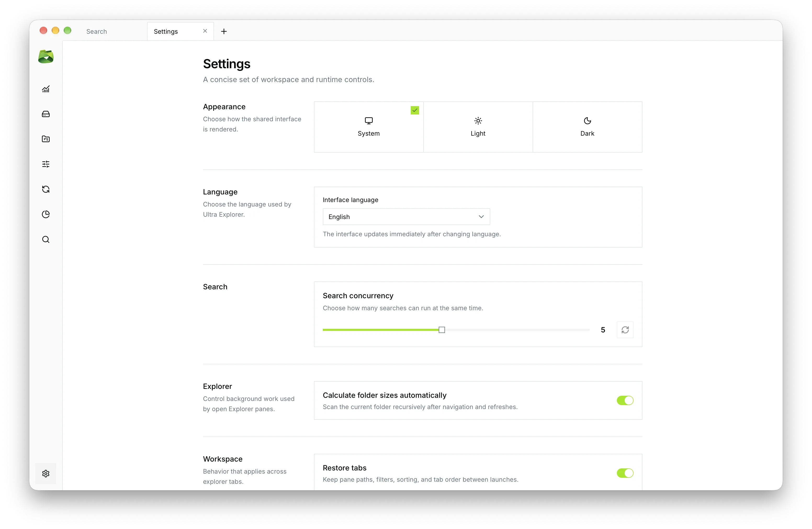Click the unfilled part of concurrency slider
The width and height of the screenshot is (812, 529).
coord(517,330)
